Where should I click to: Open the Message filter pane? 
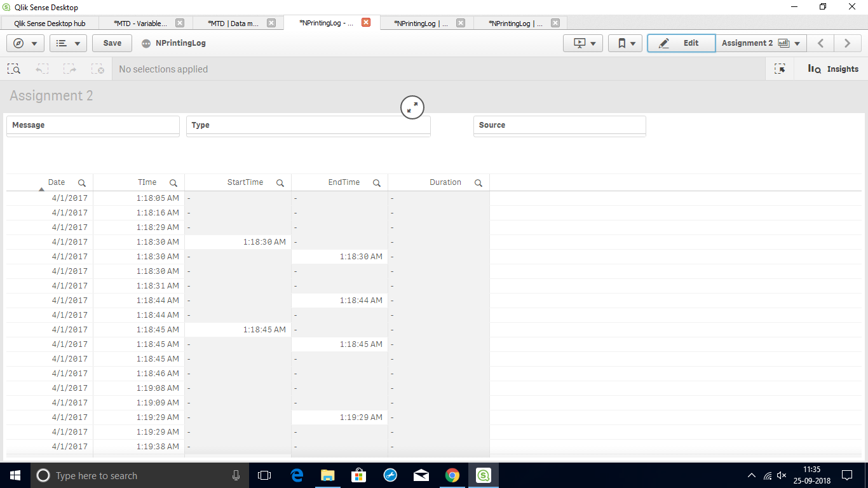(93, 125)
